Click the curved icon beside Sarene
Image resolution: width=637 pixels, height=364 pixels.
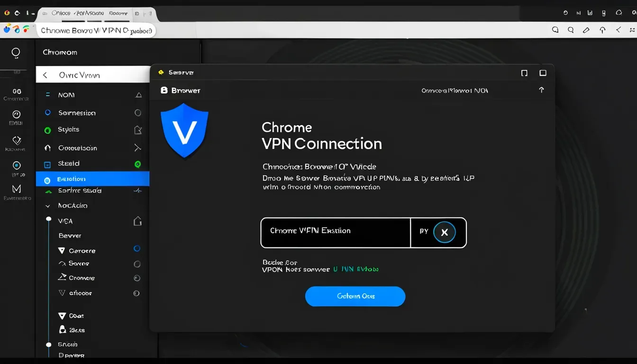[62, 263]
